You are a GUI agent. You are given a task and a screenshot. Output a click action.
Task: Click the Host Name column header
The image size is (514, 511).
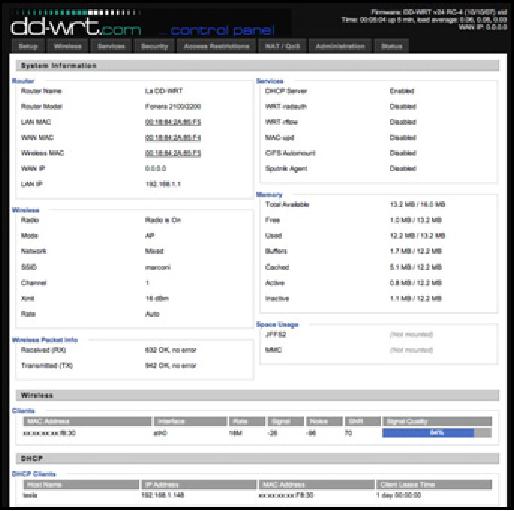click(x=81, y=484)
